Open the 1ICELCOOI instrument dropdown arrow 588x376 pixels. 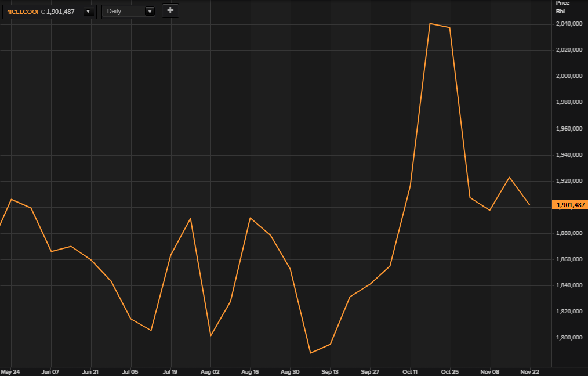click(x=88, y=12)
